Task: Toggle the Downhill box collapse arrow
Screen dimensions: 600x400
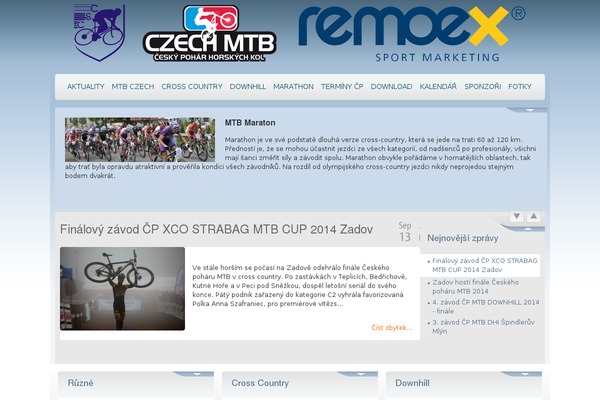Action: coord(525,374)
